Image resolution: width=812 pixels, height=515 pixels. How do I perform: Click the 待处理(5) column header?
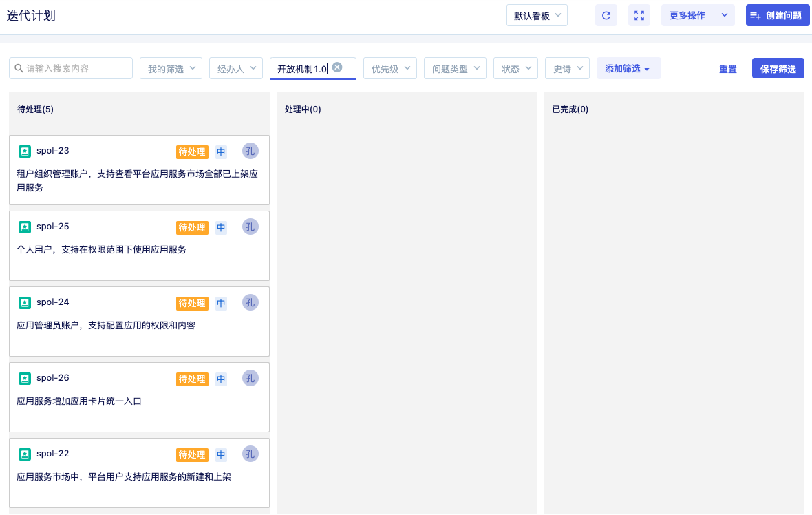(35, 109)
